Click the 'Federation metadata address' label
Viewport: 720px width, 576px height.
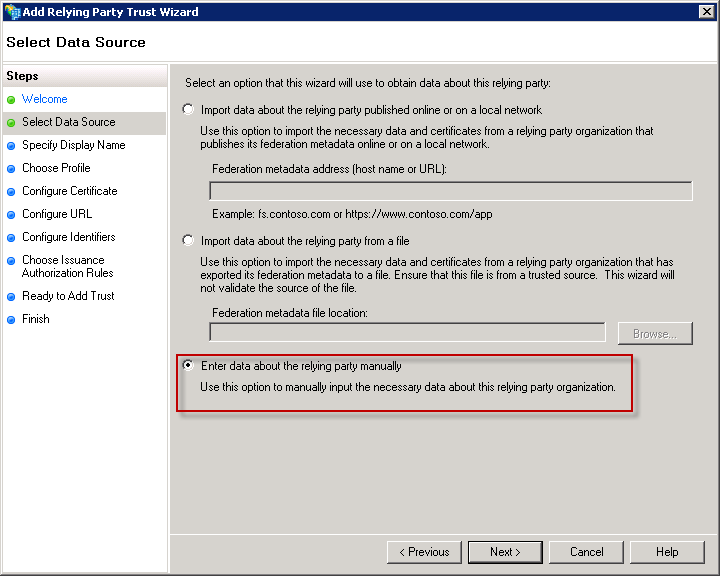329,169
